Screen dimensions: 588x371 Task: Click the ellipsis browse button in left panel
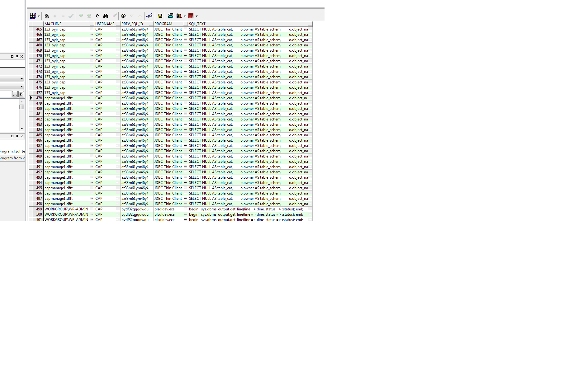click(x=15, y=94)
